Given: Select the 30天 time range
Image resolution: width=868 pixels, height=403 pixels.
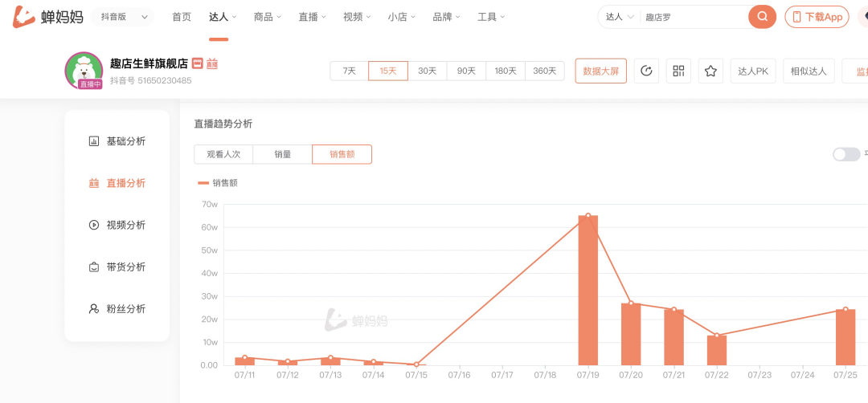Looking at the screenshot, I should pos(427,71).
